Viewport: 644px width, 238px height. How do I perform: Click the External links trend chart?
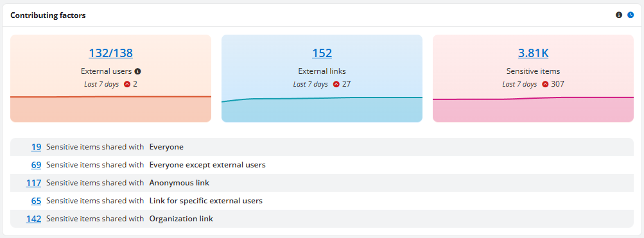[x=322, y=109]
